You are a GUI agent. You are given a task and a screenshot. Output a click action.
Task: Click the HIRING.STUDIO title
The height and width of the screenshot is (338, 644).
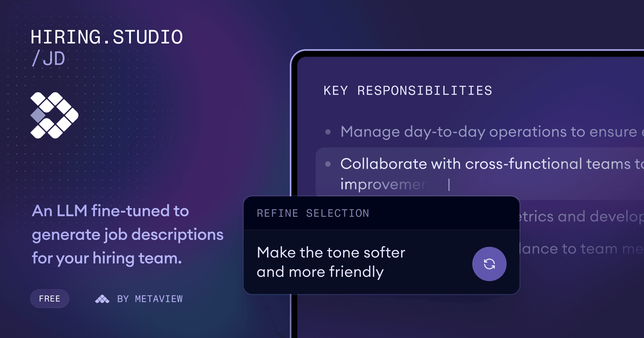[107, 37]
